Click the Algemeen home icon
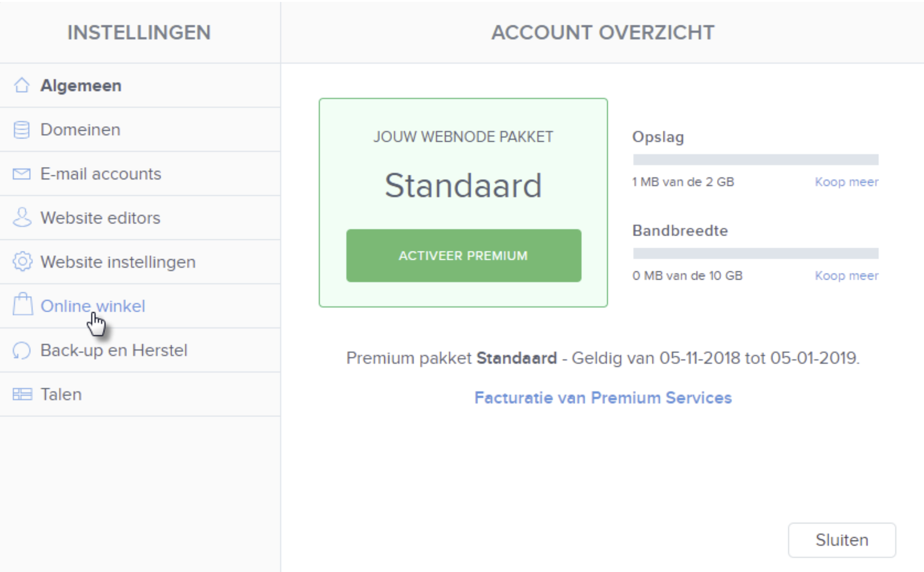This screenshot has height=572, width=924. [21, 85]
